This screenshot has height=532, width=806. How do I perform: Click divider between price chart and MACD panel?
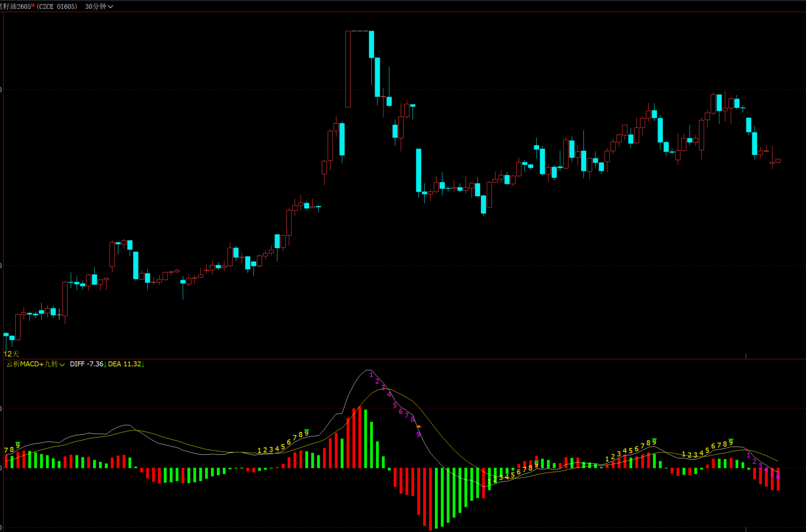click(403, 359)
